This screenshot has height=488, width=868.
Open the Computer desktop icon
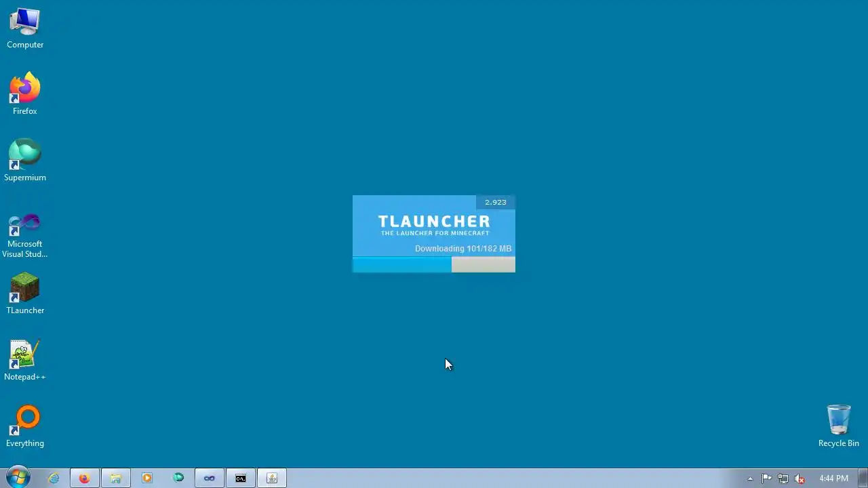click(x=25, y=28)
